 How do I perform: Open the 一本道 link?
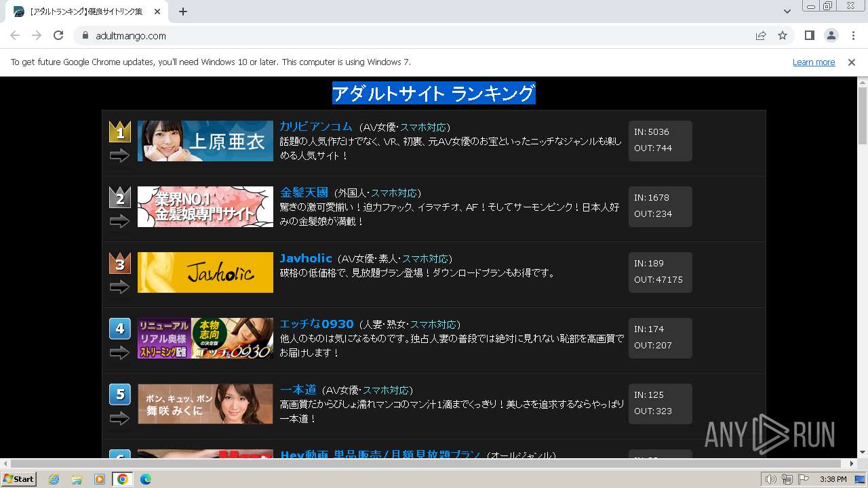pos(298,390)
